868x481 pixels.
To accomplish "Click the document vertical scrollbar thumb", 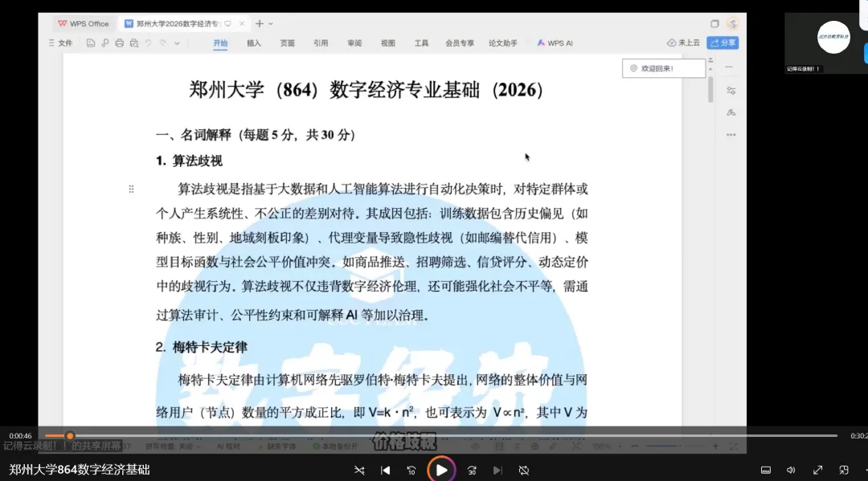I will point(710,89).
